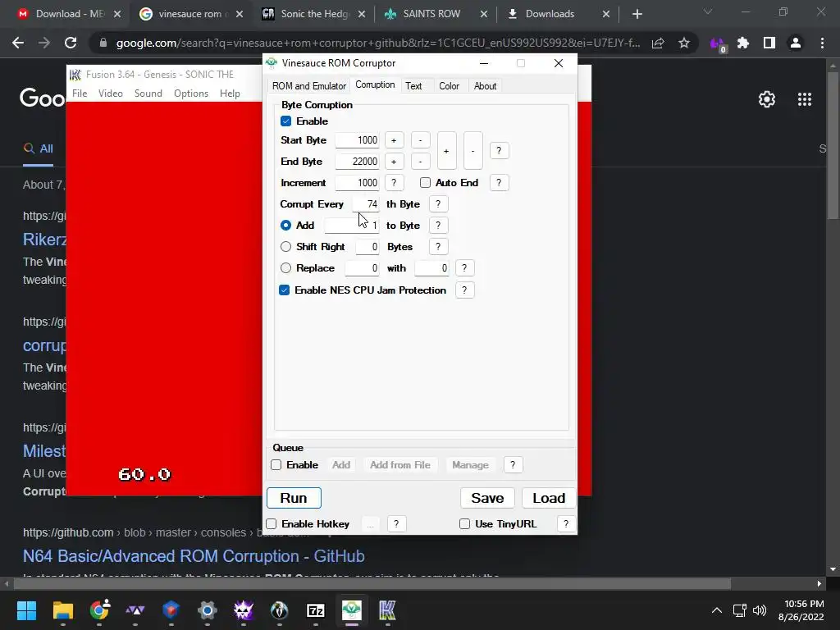Image resolution: width=840 pixels, height=630 pixels.
Task: Open help for Auto End
Action: pos(499,183)
